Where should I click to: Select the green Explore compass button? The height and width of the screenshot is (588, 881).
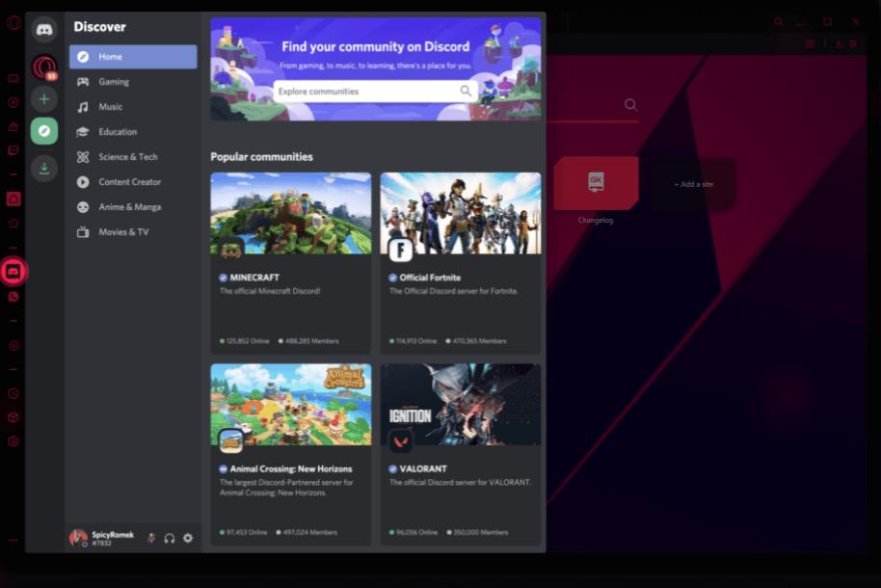pyautogui.click(x=44, y=131)
